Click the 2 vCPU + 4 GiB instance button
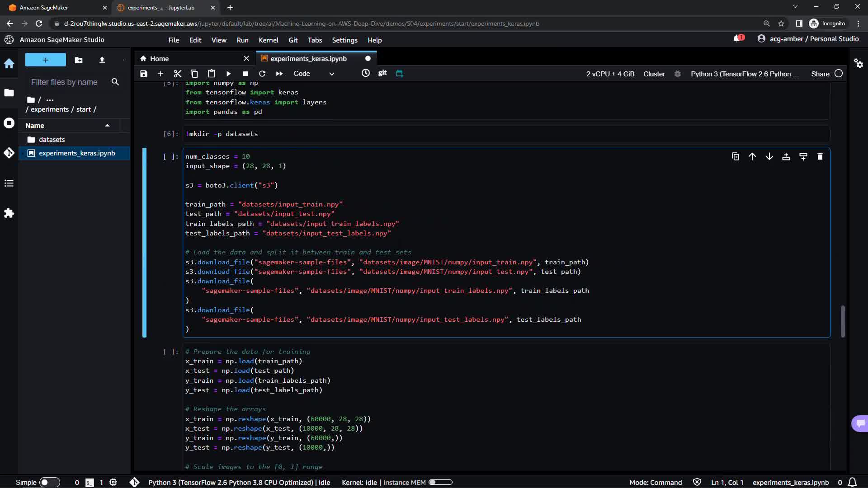 coord(610,74)
